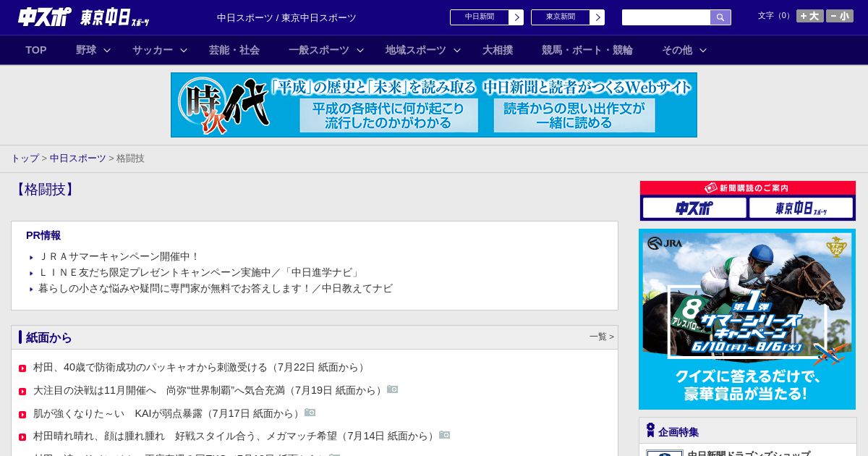The height and width of the screenshot is (456, 868).
Task: Increase font size with the 大 button
Action: point(810,16)
